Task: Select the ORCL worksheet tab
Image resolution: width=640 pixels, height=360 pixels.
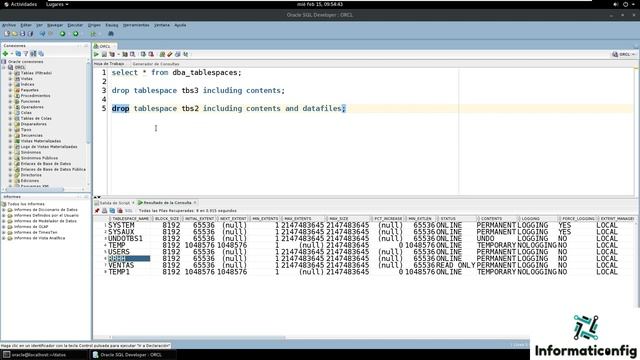Action: [x=105, y=46]
